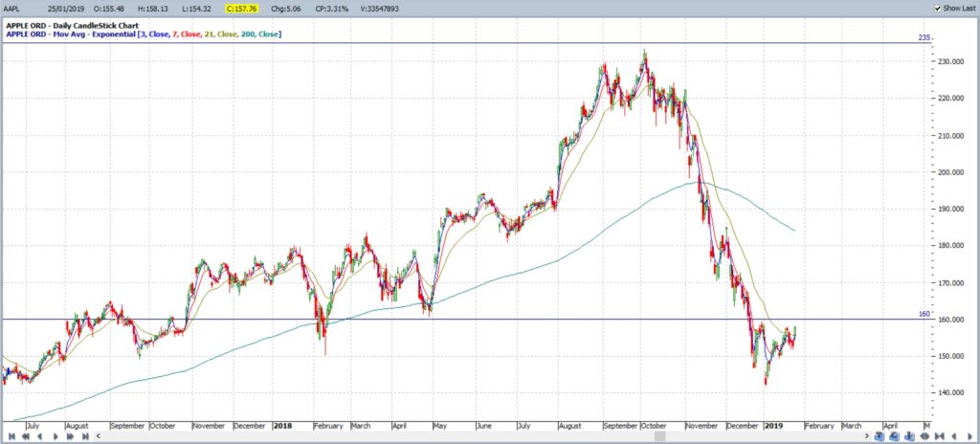Click the horizontal scrollbar thumb
980x444 pixels.
coord(660,436)
